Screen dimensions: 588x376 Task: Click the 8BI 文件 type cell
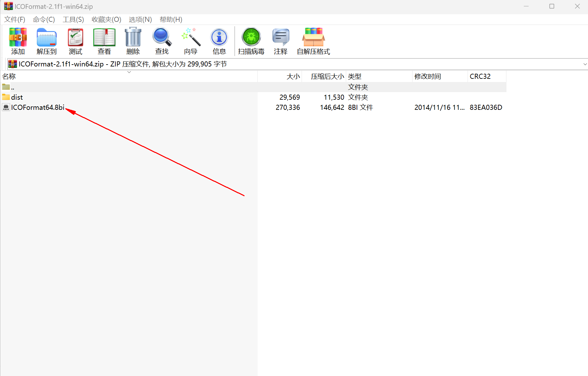(x=361, y=107)
